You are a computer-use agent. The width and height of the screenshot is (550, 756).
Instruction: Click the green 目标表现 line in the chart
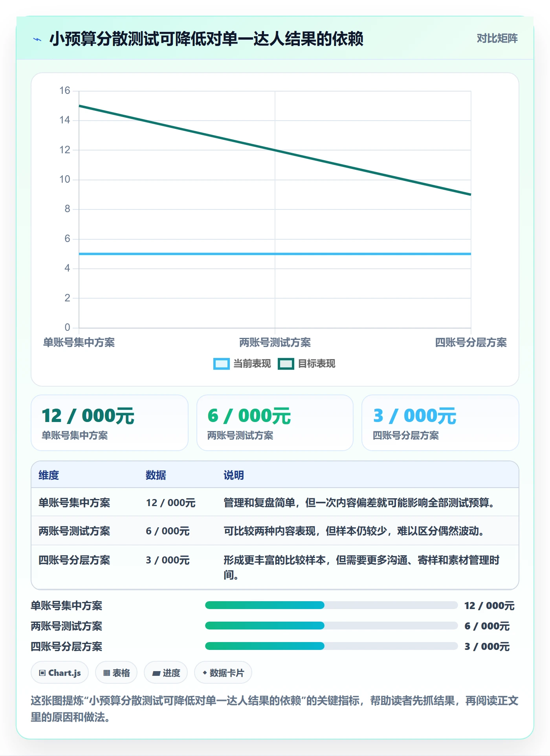(275, 150)
